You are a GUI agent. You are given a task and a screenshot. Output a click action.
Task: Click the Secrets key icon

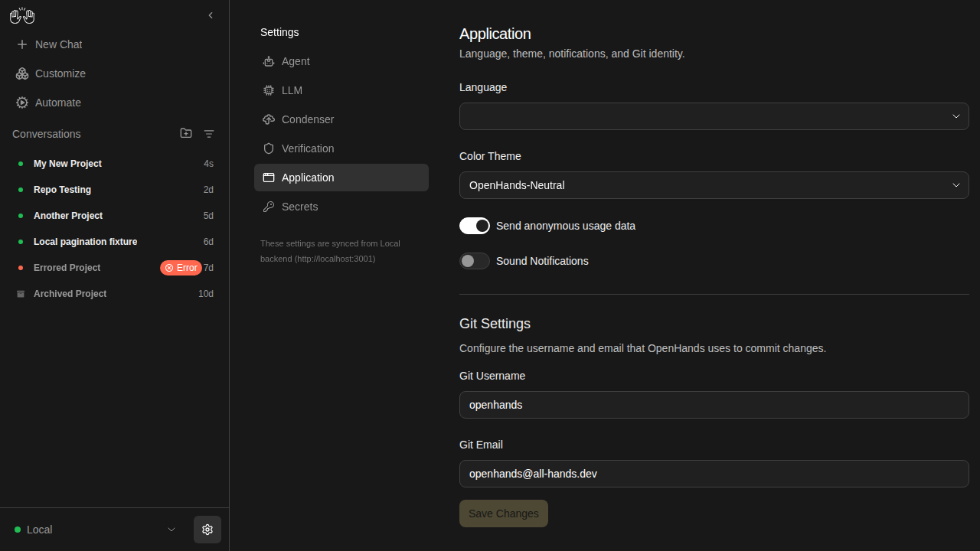pyautogui.click(x=269, y=207)
